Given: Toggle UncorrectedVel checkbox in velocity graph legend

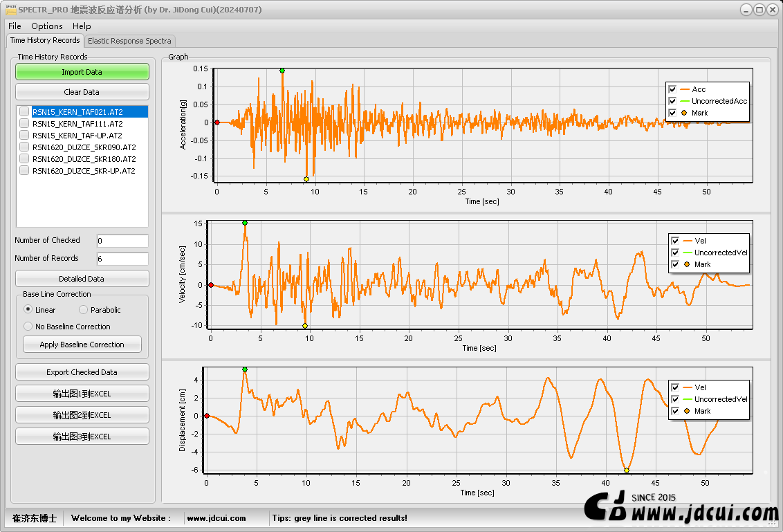Looking at the screenshot, I should pos(675,253).
